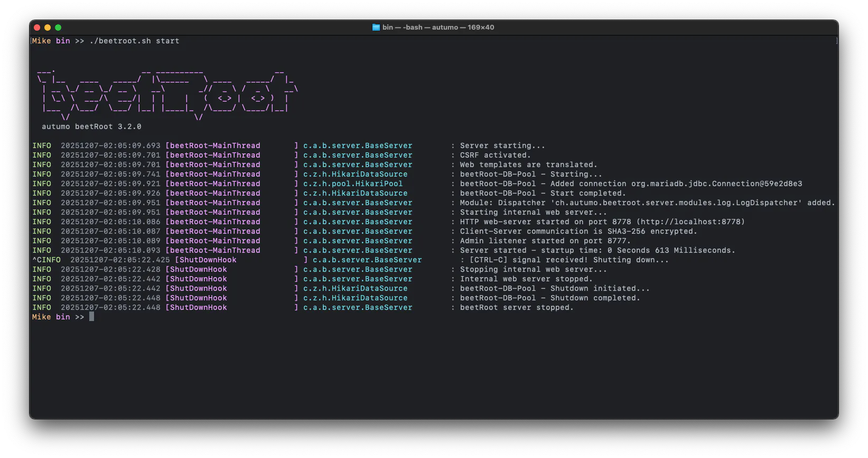Screen dimensions: 868x458
Task: Click the 'autumo beetRoot 3.2.0' version line
Action: coord(91,126)
